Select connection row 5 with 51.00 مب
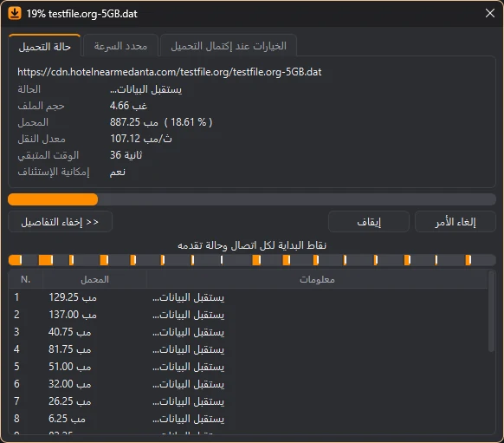 click(249, 367)
